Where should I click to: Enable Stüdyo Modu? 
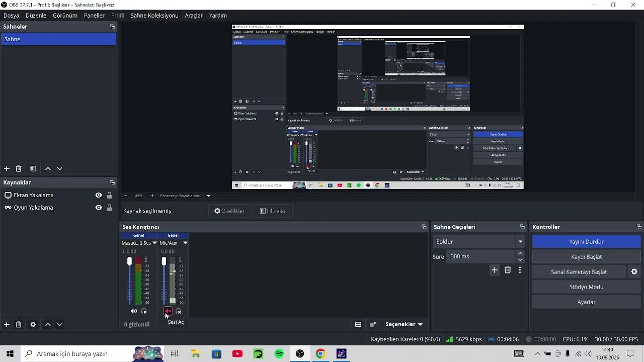[x=586, y=287]
